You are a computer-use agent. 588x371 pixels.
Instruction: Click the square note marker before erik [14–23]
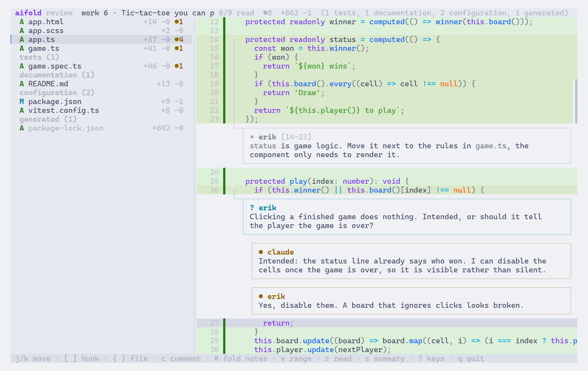pyautogui.click(x=252, y=137)
